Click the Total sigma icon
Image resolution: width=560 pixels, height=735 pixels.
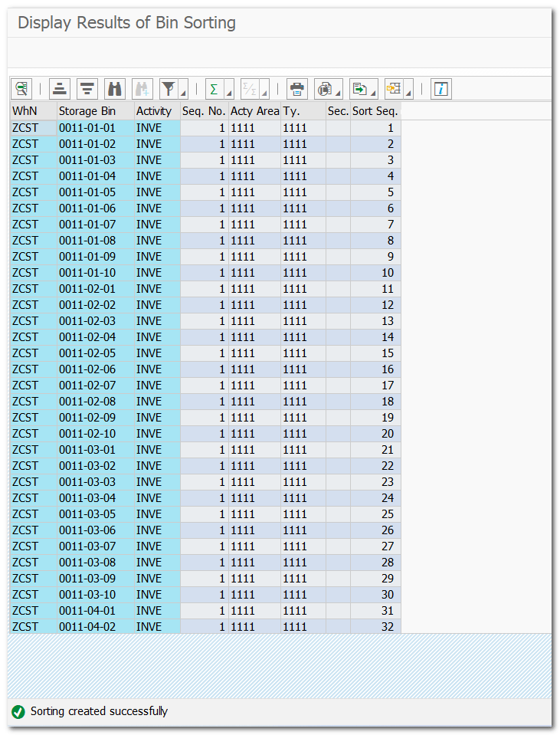pyautogui.click(x=215, y=89)
